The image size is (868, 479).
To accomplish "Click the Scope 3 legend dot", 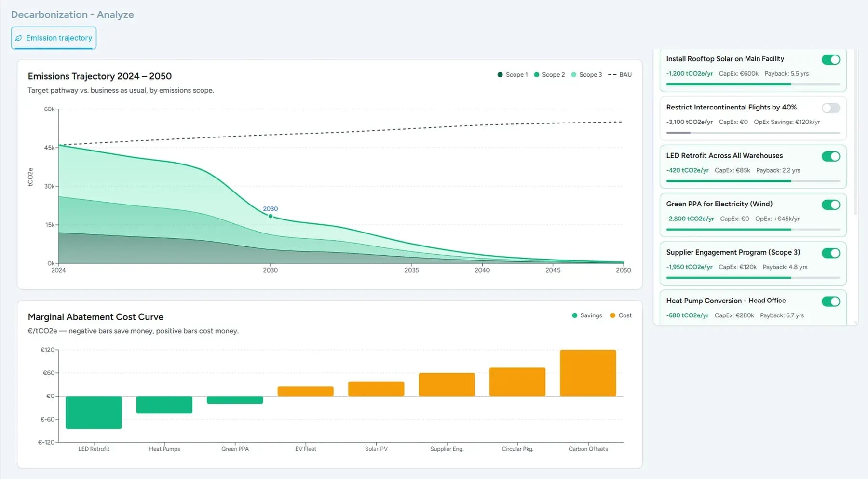I will (573, 74).
